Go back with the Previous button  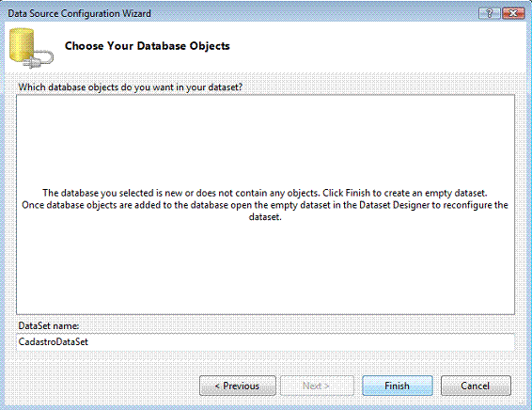click(x=238, y=386)
